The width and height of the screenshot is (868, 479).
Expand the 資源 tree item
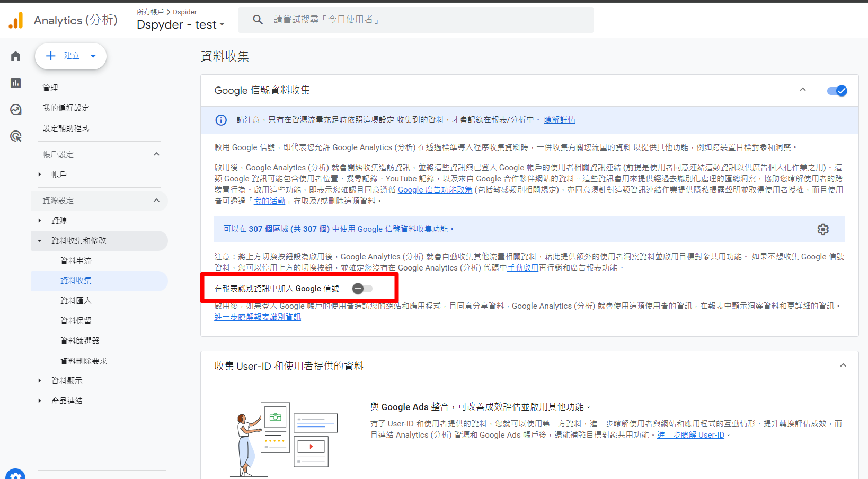pyautogui.click(x=40, y=220)
